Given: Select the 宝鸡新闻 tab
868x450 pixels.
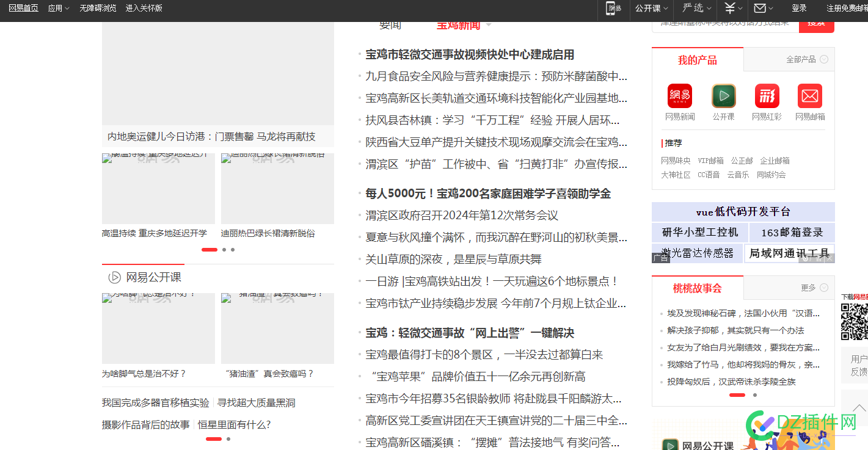Looking at the screenshot, I should pos(458,26).
